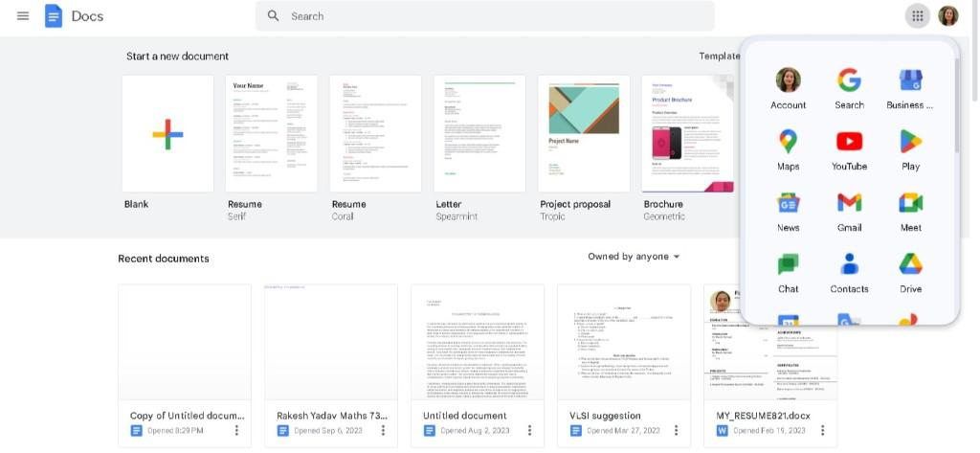Image resolution: width=980 pixels, height=453 pixels.
Task: Click the Opened Sep 6, 2023 text
Action: (x=328, y=430)
